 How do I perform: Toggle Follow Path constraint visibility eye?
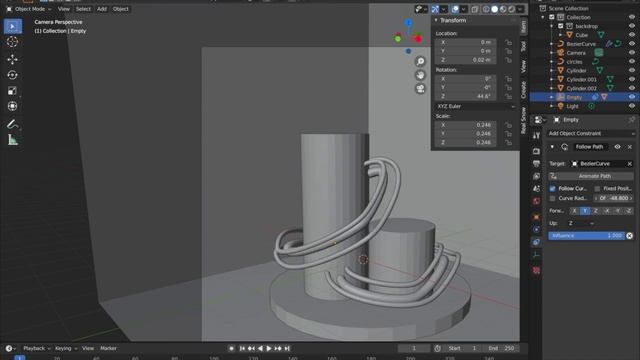[x=618, y=147]
